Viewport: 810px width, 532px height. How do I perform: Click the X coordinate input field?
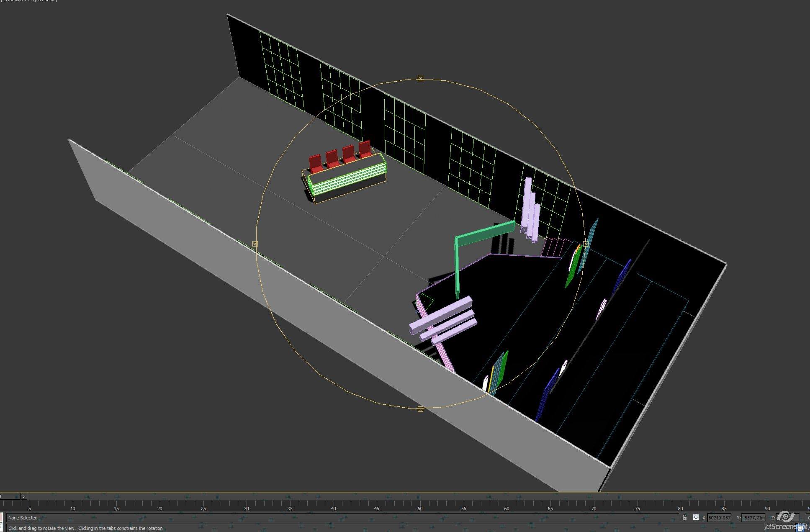click(719, 518)
